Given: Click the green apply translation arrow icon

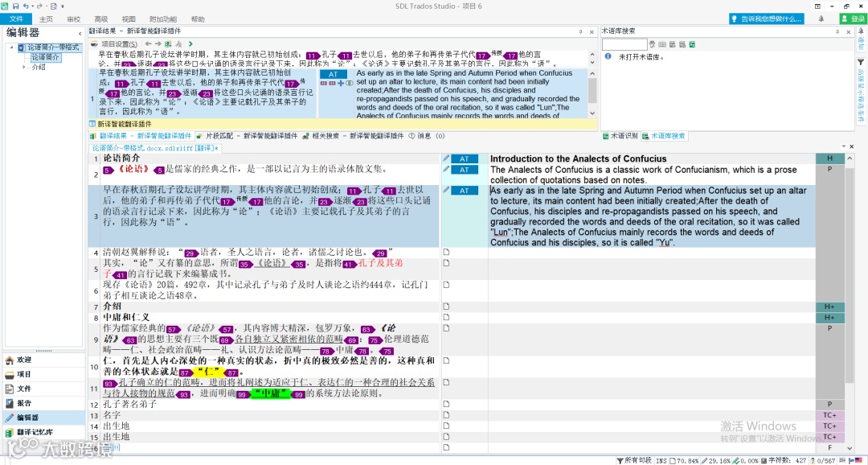Looking at the screenshot, I should (x=190, y=43).
